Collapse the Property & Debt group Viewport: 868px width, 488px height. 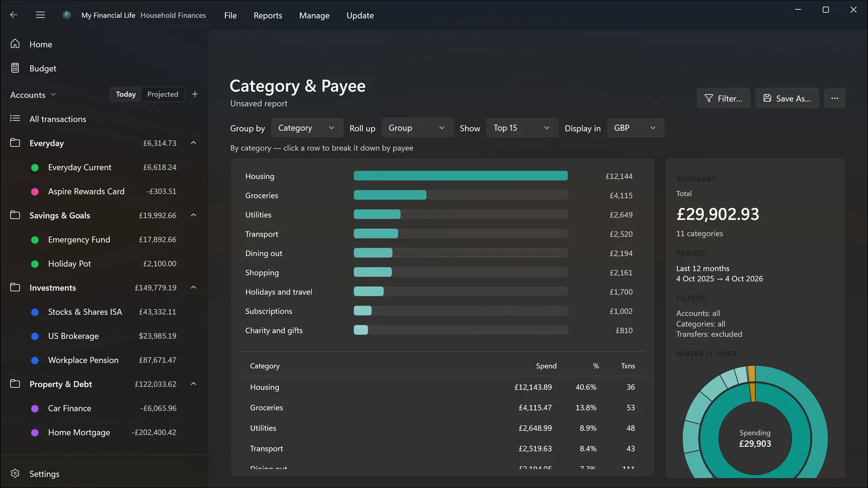194,384
